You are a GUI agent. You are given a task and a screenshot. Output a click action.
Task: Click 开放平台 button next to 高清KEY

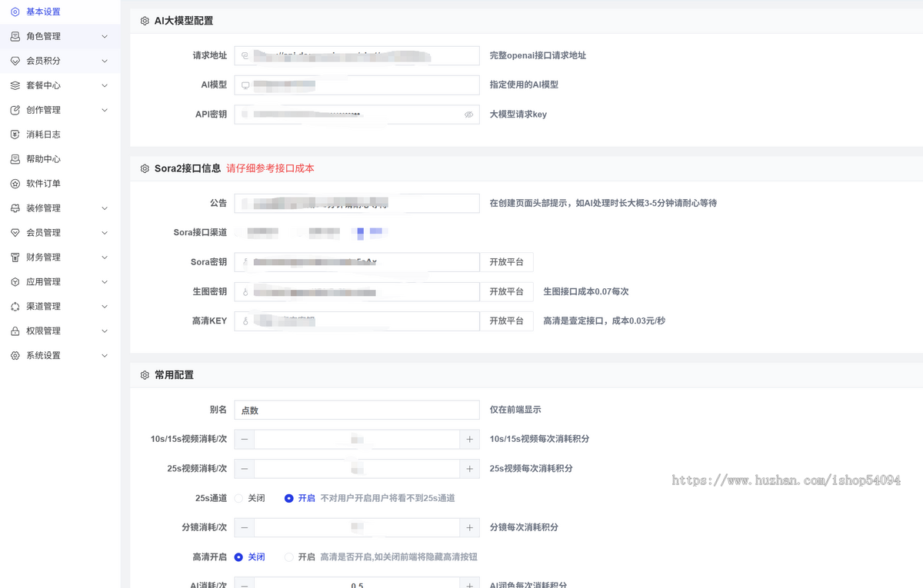[506, 321]
